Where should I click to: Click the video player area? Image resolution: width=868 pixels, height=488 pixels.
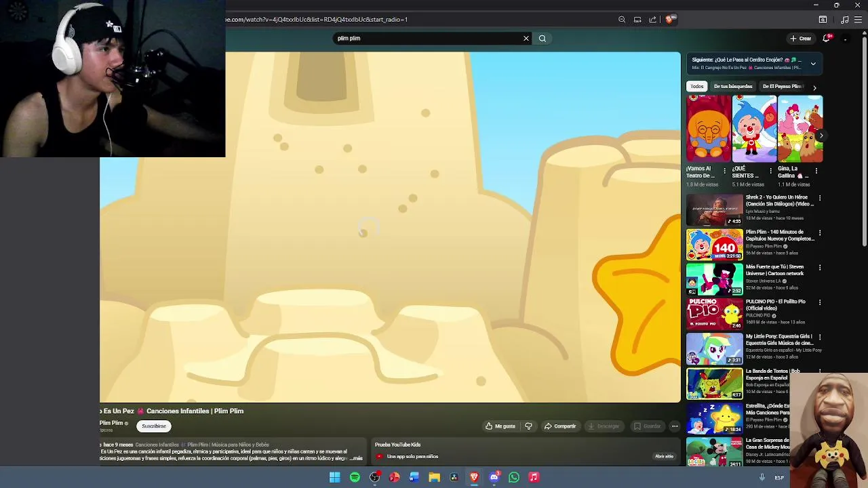(x=390, y=227)
